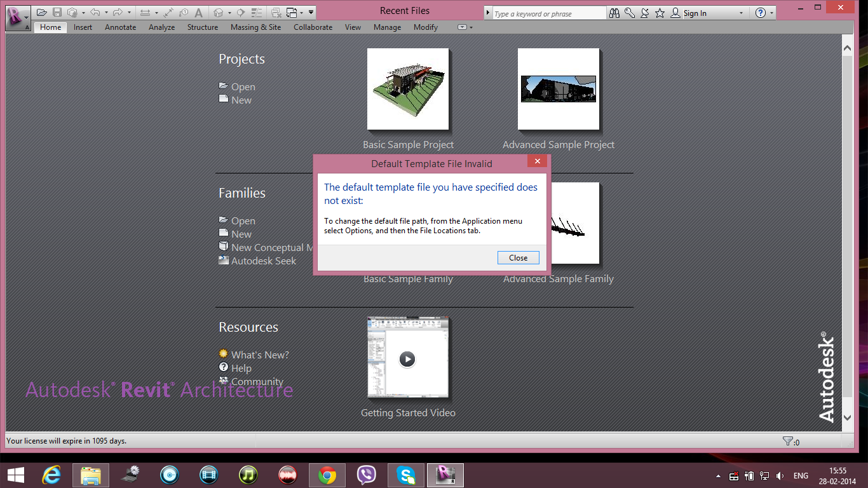The height and width of the screenshot is (488, 868).
Task: Switch to the Collaborate ribbon tab
Action: [x=313, y=27]
